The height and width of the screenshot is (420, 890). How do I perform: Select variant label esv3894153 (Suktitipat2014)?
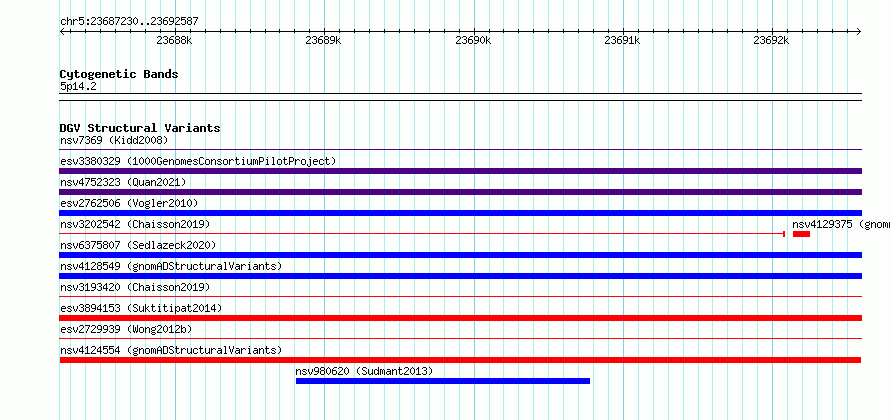point(141,308)
